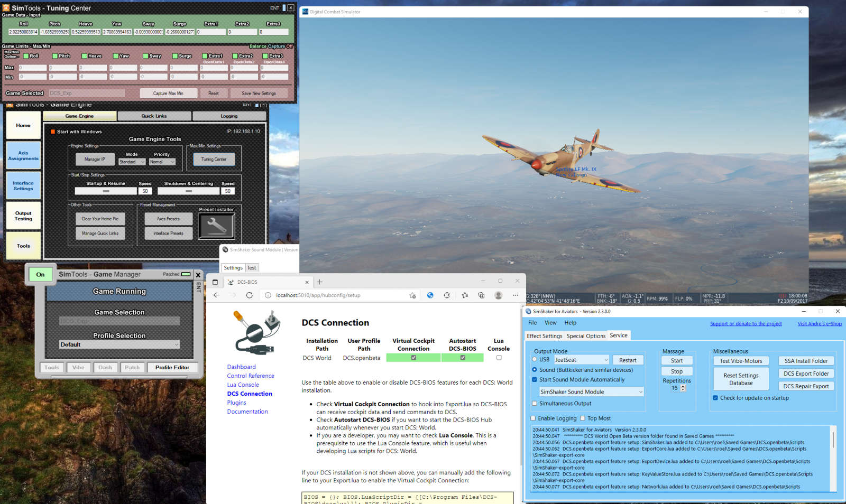Open the SimShaker Help menu
The height and width of the screenshot is (504, 846).
[x=571, y=323]
